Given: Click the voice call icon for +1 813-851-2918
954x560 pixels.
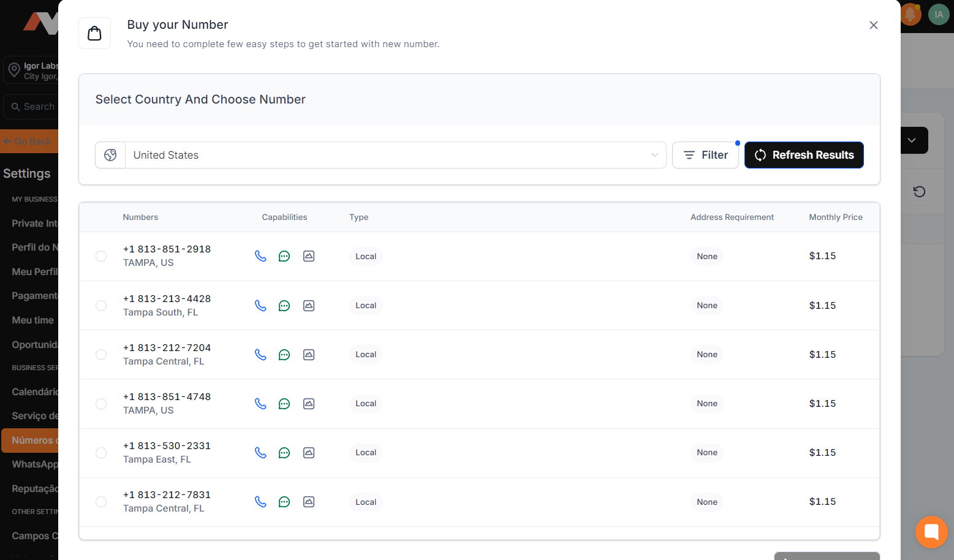Looking at the screenshot, I should pyautogui.click(x=260, y=256).
